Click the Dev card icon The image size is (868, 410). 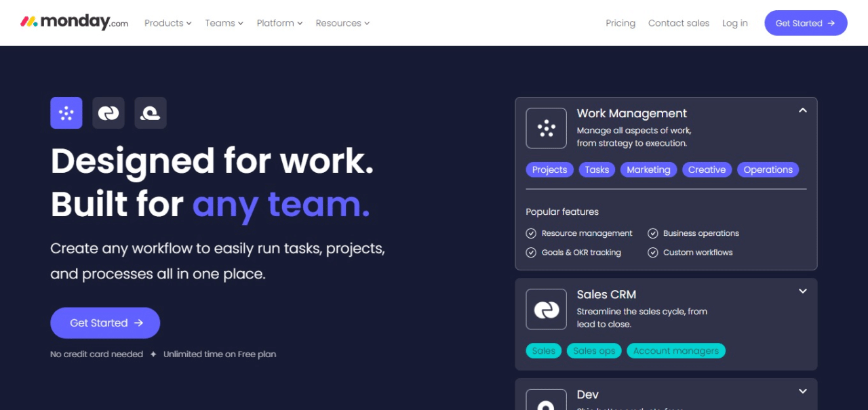547,400
